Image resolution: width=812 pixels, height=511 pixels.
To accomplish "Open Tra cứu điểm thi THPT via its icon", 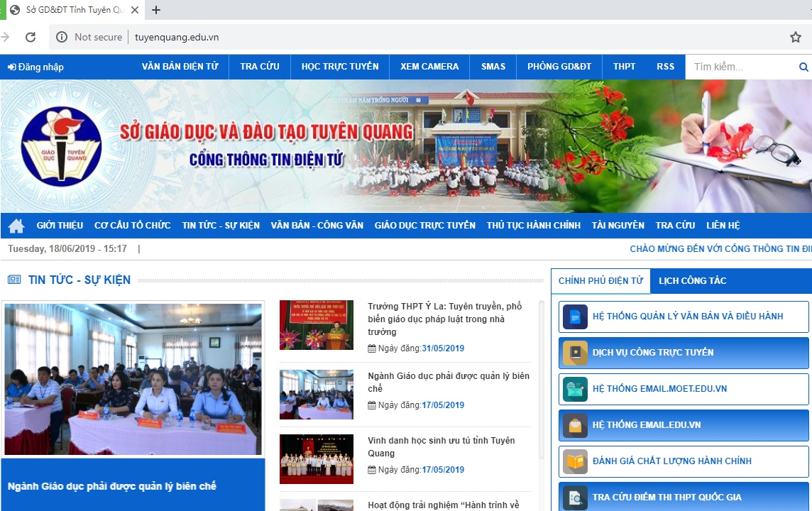I will pyautogui.click(x=575, y=497).
